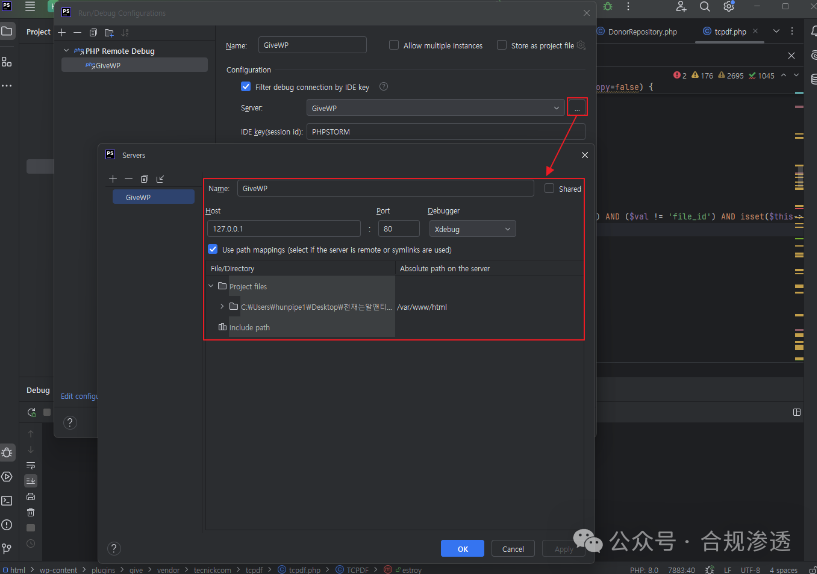The image size is (817, 574).
Task: Clear console with trash icon
Action: coord(31,512)
